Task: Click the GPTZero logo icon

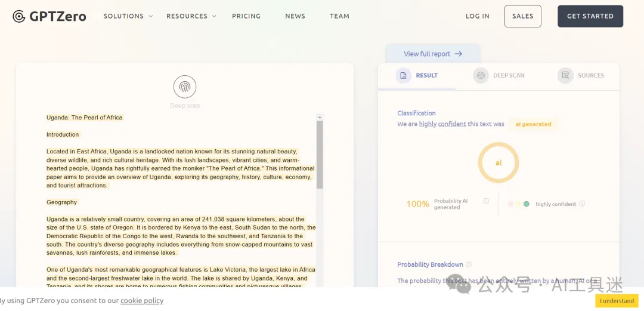Action: tap(19, 16)
